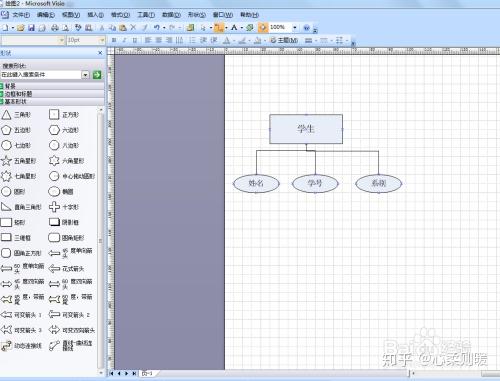Toggle Underline text formatting
500x381 pixels.
point(135,40)
